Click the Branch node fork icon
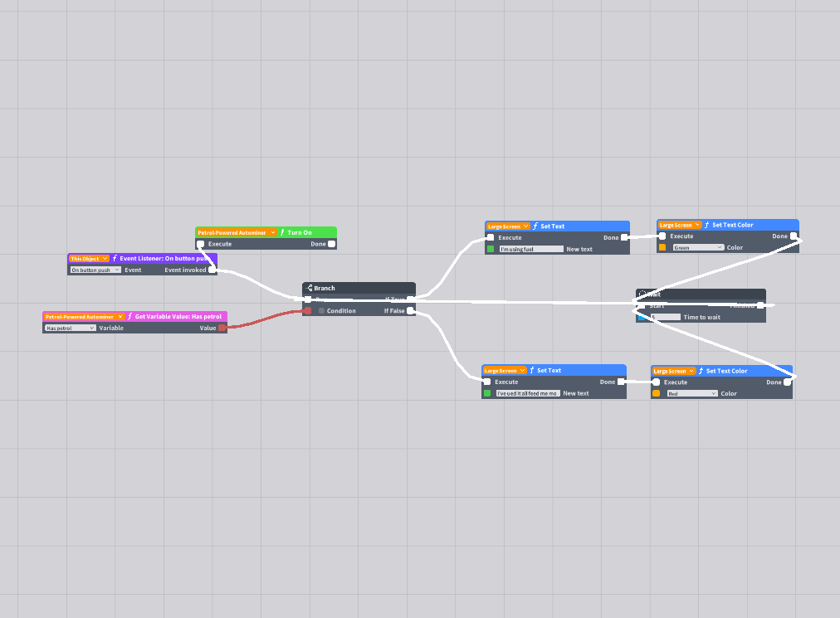 (x=309, y=288)
